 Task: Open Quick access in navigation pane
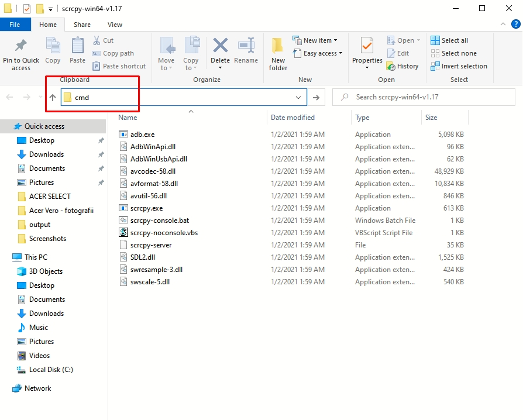pyautogui.click(x=44, y=126)
